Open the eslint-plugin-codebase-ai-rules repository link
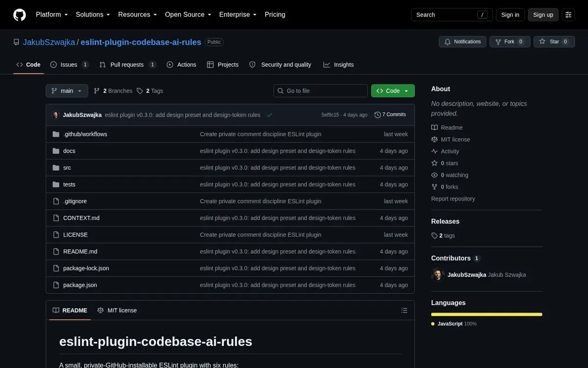This screenshot has height=368, width=588. click(141, 42)
